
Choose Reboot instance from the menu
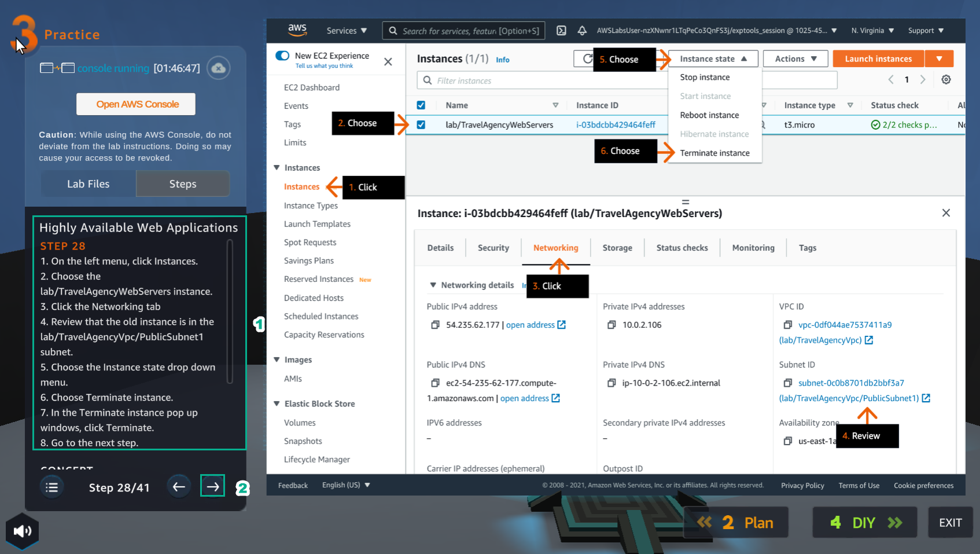[x=709, y=115]
